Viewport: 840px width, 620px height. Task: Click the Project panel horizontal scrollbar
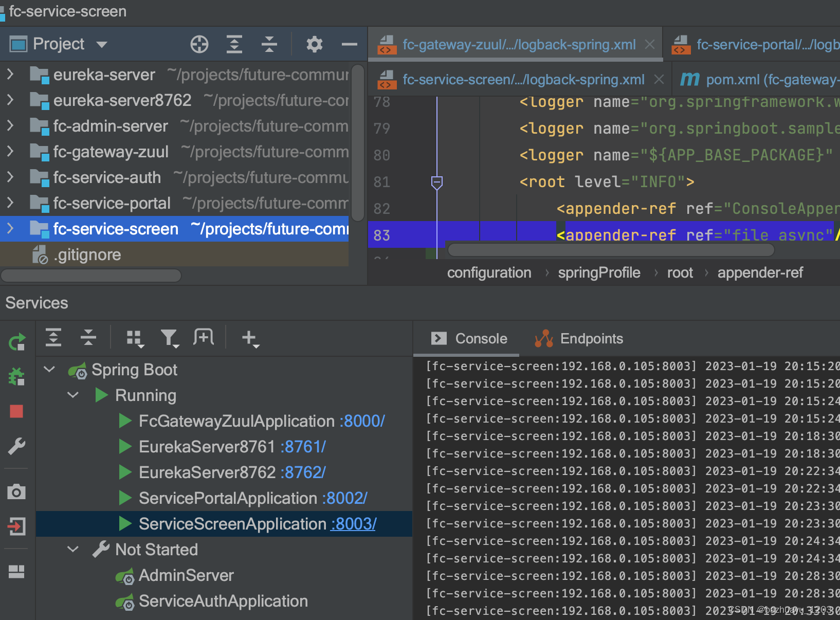91,276
